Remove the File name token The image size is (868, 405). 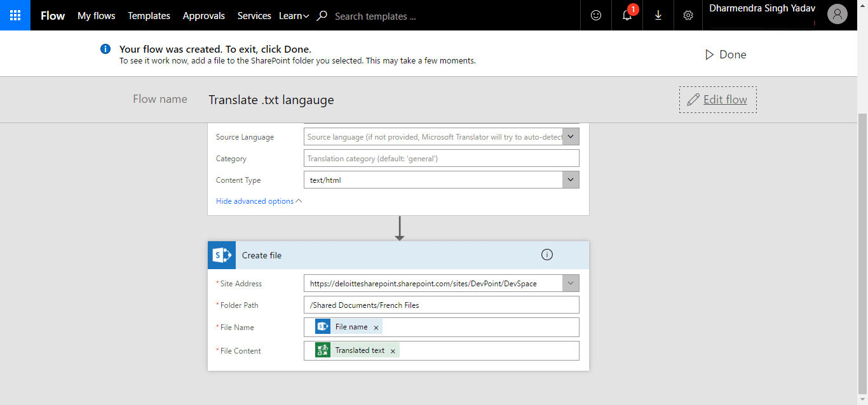click(376, 328)
